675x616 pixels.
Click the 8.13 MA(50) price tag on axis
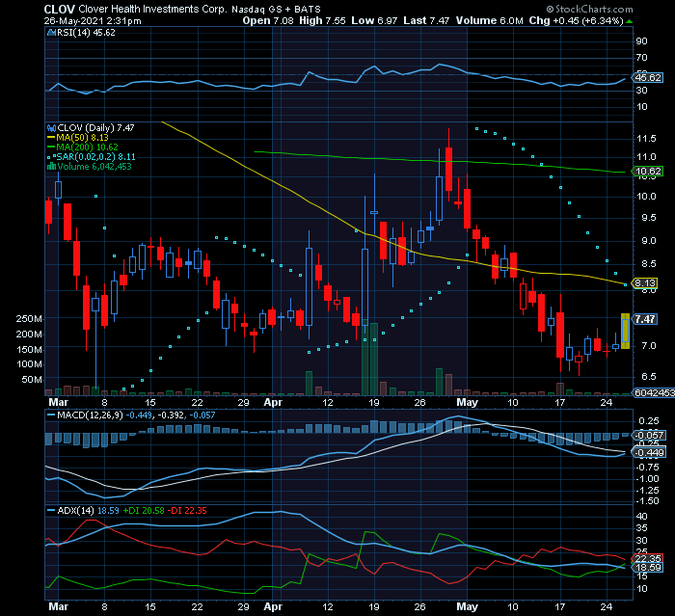[x=645, y=283]
